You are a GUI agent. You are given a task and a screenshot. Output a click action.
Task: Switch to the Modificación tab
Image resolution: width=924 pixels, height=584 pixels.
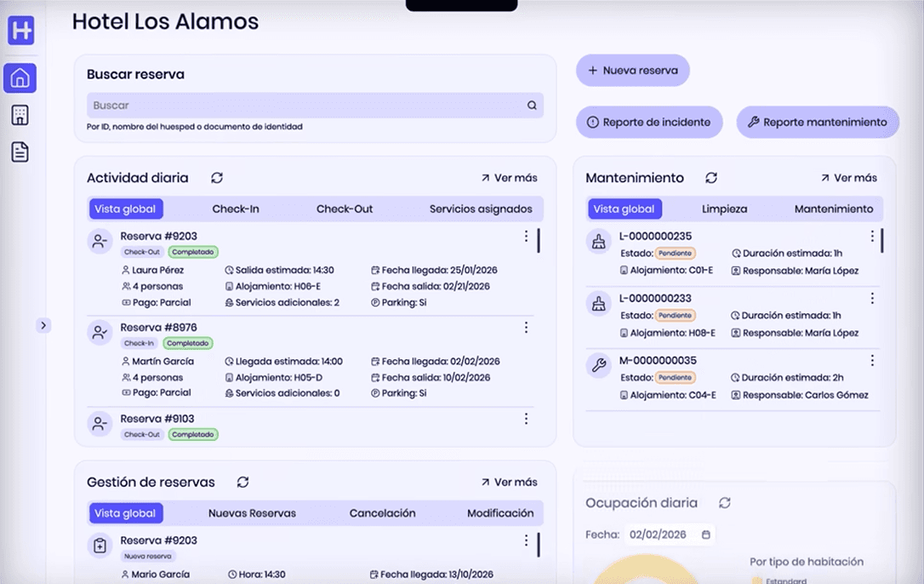pyautogui.click(x=500, y=513)
